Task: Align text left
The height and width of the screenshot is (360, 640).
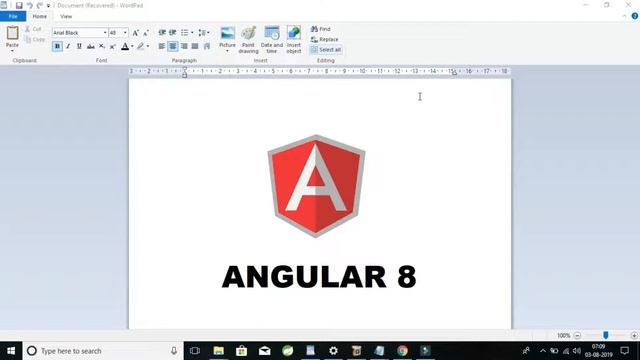Action: pos(162,47)
